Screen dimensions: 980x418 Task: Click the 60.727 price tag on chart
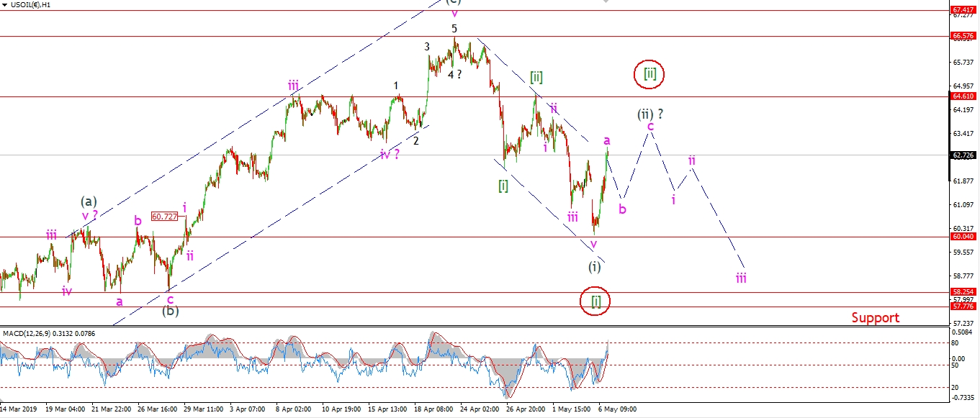163,216
